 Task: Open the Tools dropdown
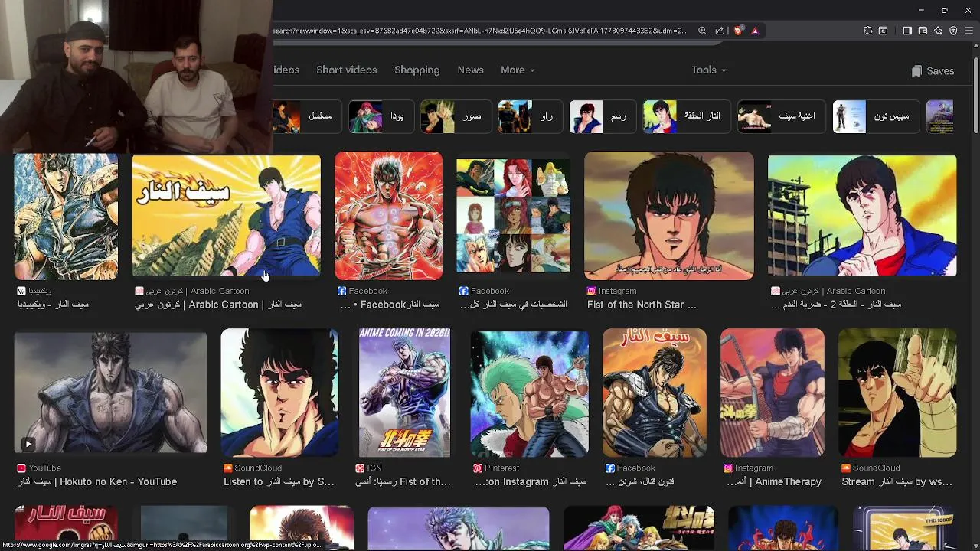click(708, 70)
